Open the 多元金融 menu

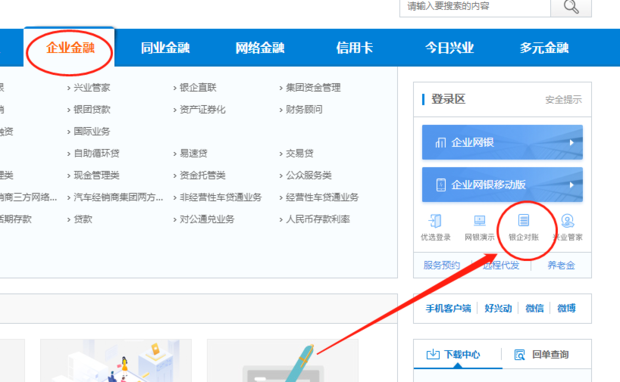pos(544,48)
